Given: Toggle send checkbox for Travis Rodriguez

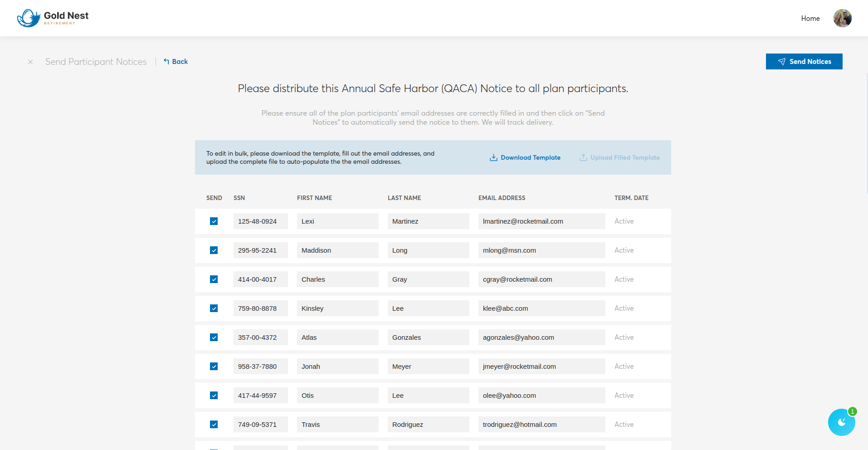Looking at the screenshot, I should [214, 425].
